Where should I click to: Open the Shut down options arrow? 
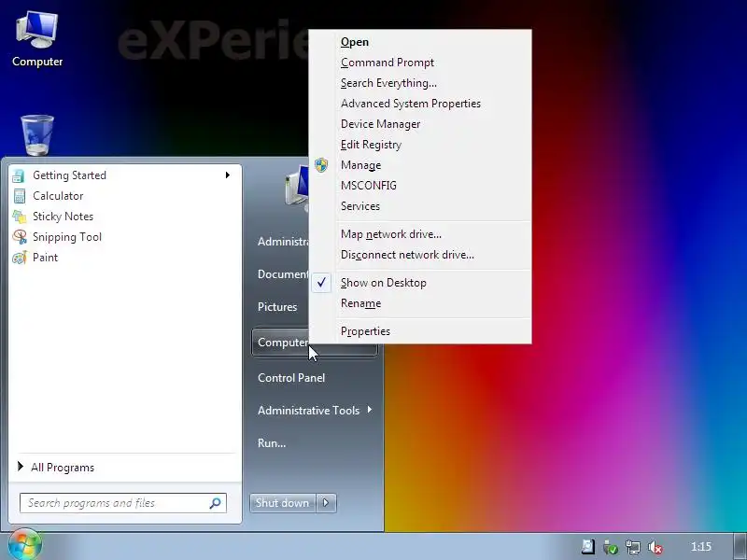(326, 503)
